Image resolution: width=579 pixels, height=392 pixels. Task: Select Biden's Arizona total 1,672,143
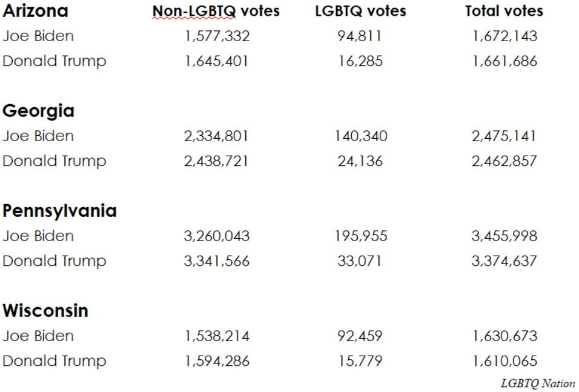tap(505, 36)
